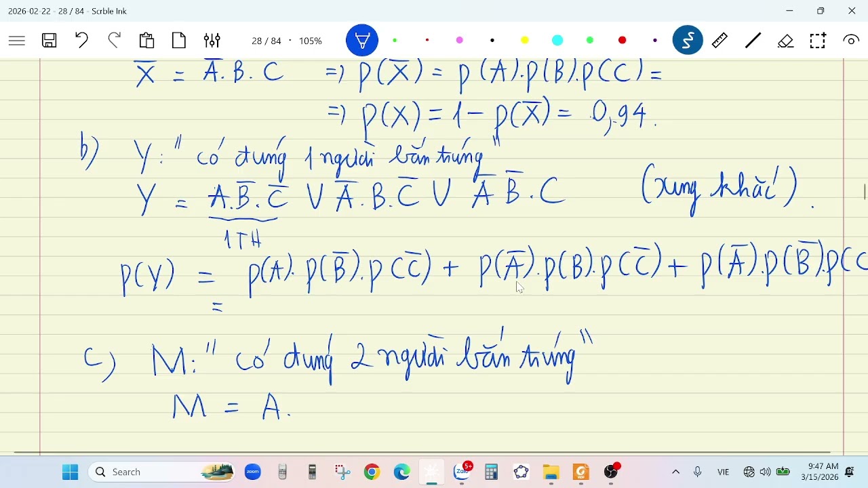Viewport: 868px width, 488px height.
Task: Select the freehand stroke tool
Action: (x=688, y=41)
